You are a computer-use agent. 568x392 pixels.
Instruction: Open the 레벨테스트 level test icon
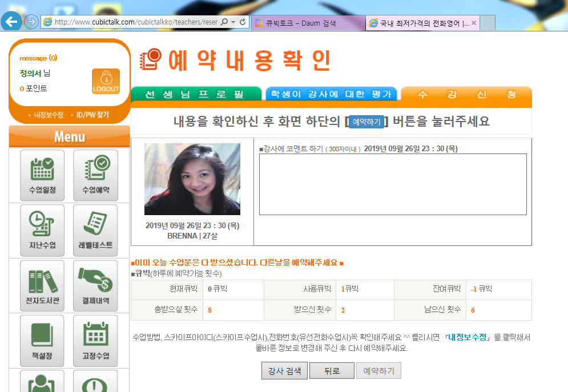[x=95, y=230]
